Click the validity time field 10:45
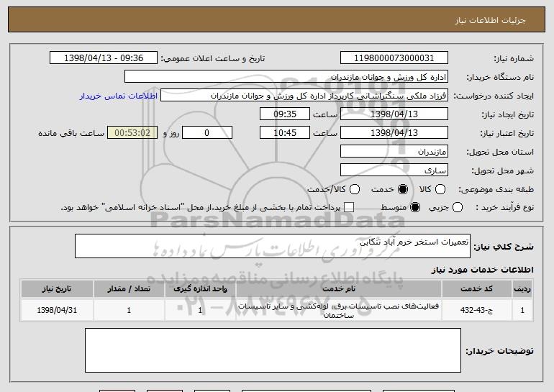This screenshot has width=554, height=392. click(285, 133)
